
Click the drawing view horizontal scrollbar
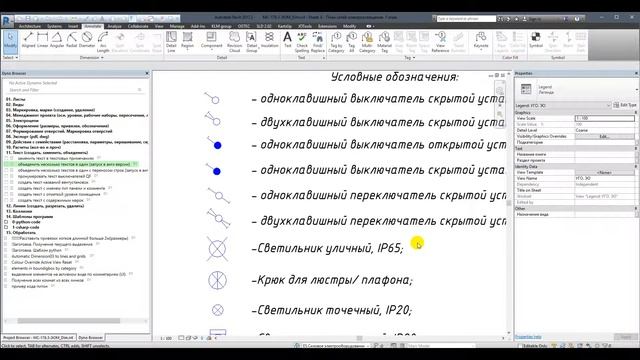coord(359,338)
